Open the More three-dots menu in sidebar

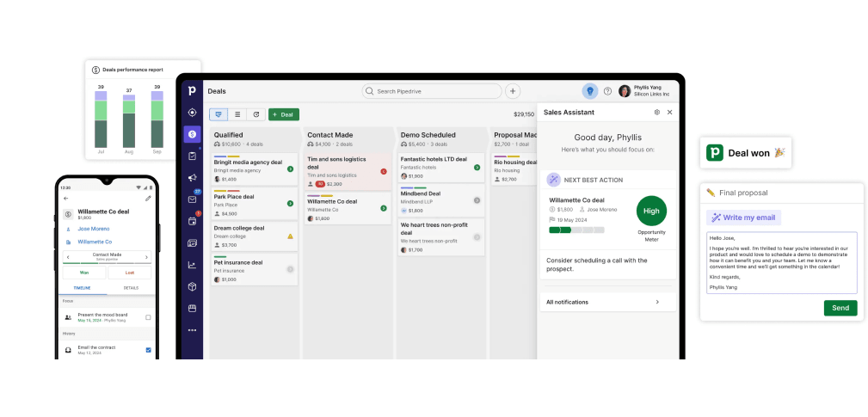[x=192, y=330]
